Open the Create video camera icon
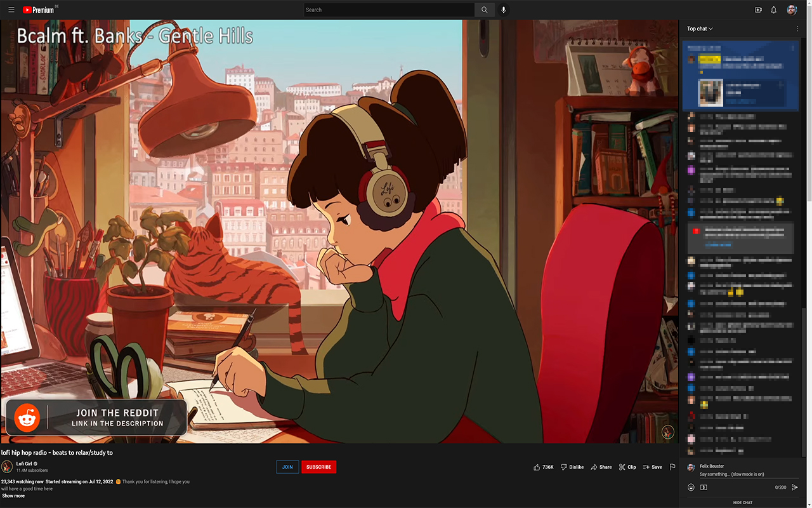 758,10
